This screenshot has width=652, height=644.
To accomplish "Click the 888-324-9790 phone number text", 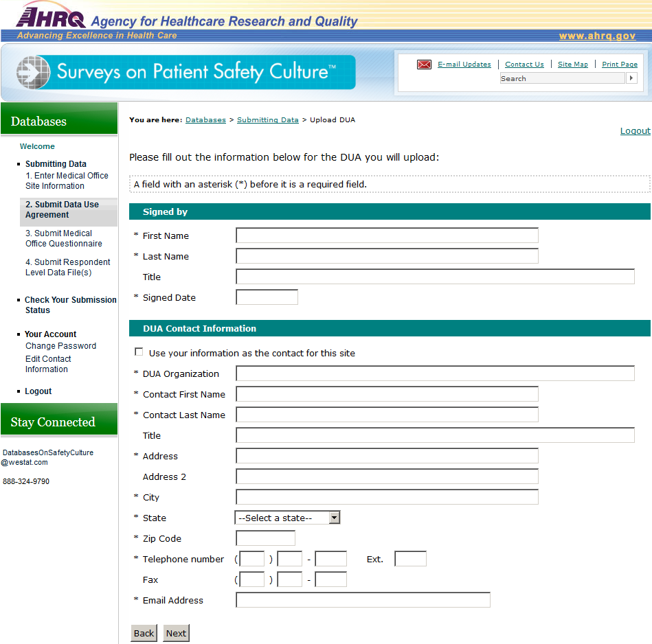I will point(26,481).
